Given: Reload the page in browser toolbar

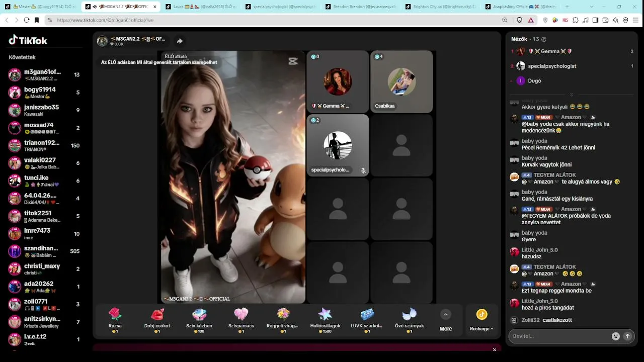Looking at the screenshot, I should tap(27, 20).
